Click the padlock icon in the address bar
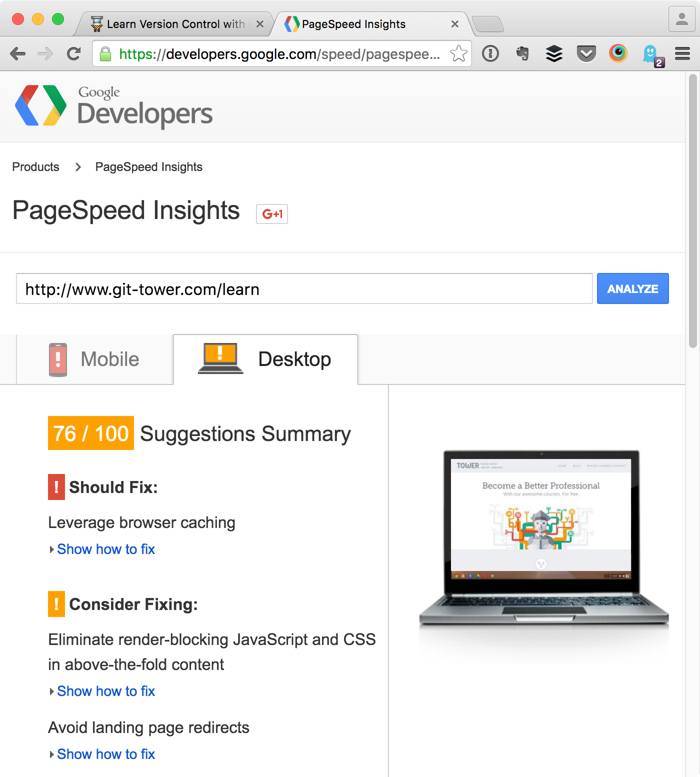 pos(105,53)
